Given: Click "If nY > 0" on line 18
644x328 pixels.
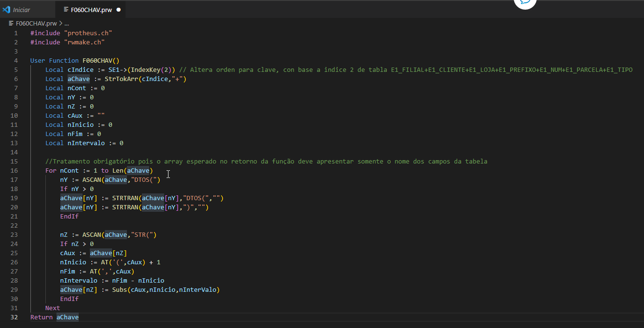Looking at the screenshot, I should (x=77, y=189).
